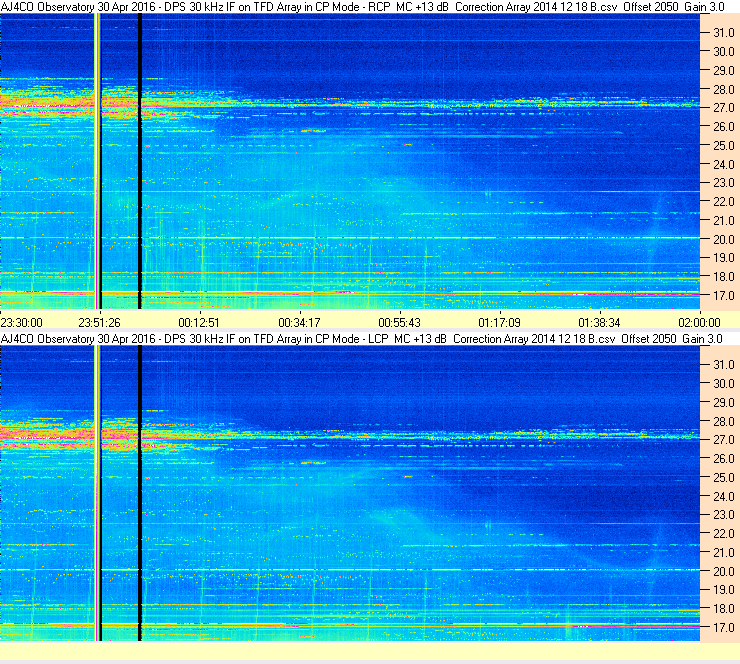740x664 pixels.
Task: Select the 01:38:34 time axis label
Action: (x=599, y=323)
